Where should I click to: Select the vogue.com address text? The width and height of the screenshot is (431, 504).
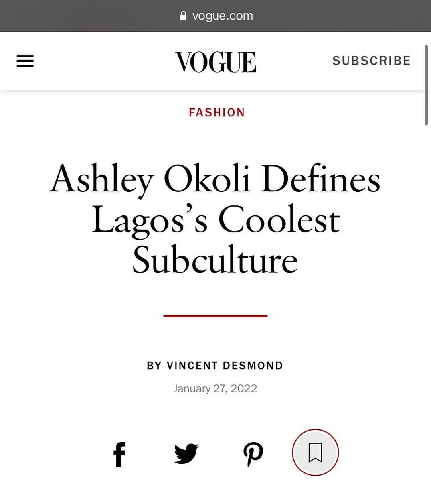[222, 16]
